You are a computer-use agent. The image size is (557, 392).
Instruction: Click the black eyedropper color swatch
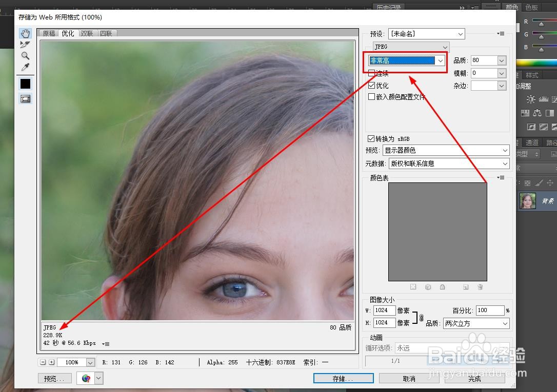coord(25,84)
